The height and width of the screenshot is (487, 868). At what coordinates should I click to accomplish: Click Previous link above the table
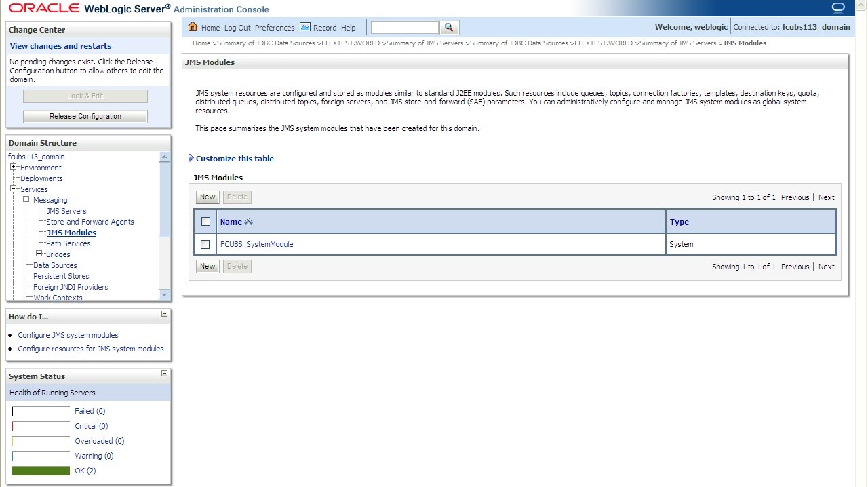795,197
